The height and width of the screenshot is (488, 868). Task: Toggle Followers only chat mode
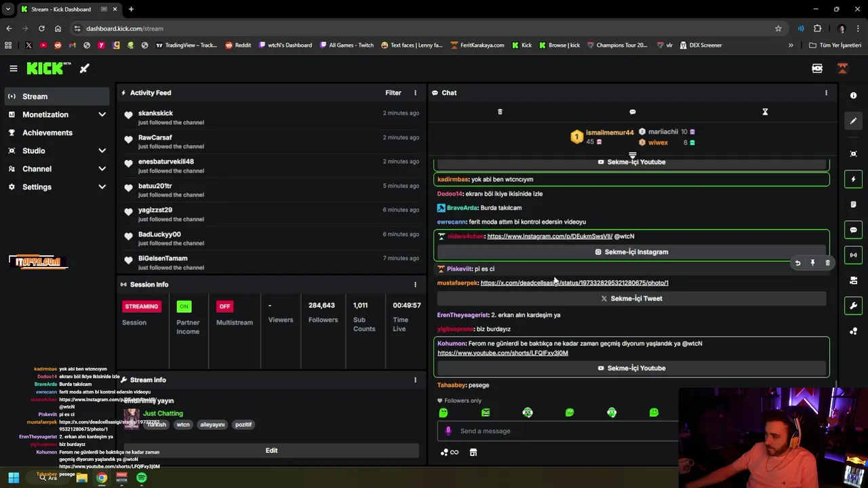coord(459,401)
